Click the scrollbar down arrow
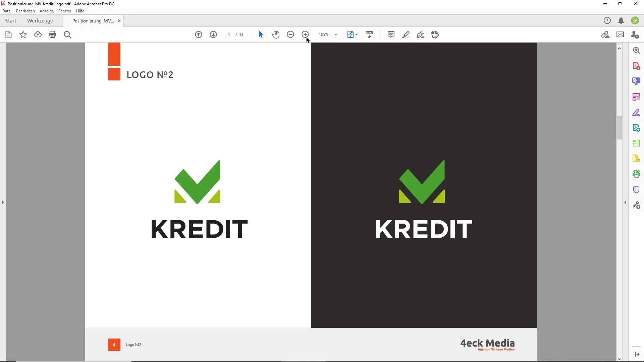This screenshot has height=362, width=644. [x=620, y=359]
